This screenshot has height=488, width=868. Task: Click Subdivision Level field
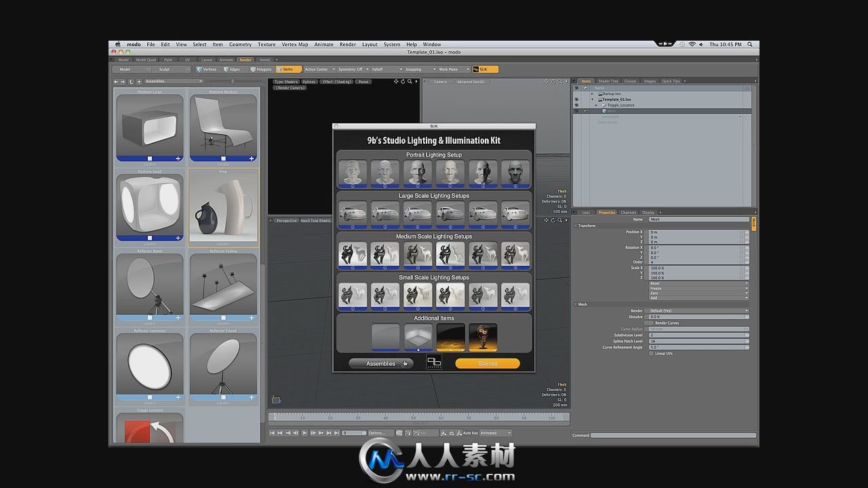pos(698,335)
